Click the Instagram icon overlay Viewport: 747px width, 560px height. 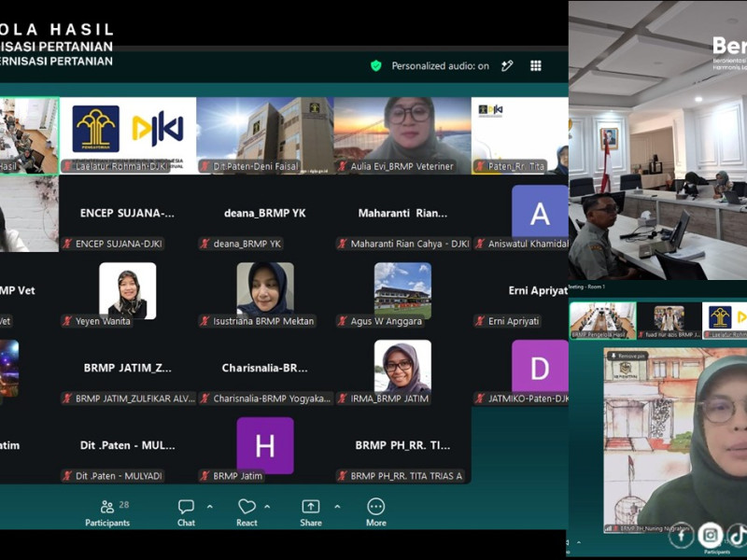point(711,535)
